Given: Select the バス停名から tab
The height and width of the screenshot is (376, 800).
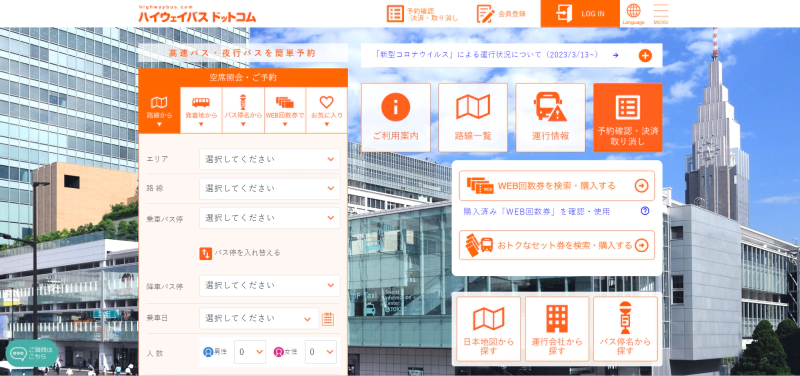Looking at the screenshot, I should (243, 110).
